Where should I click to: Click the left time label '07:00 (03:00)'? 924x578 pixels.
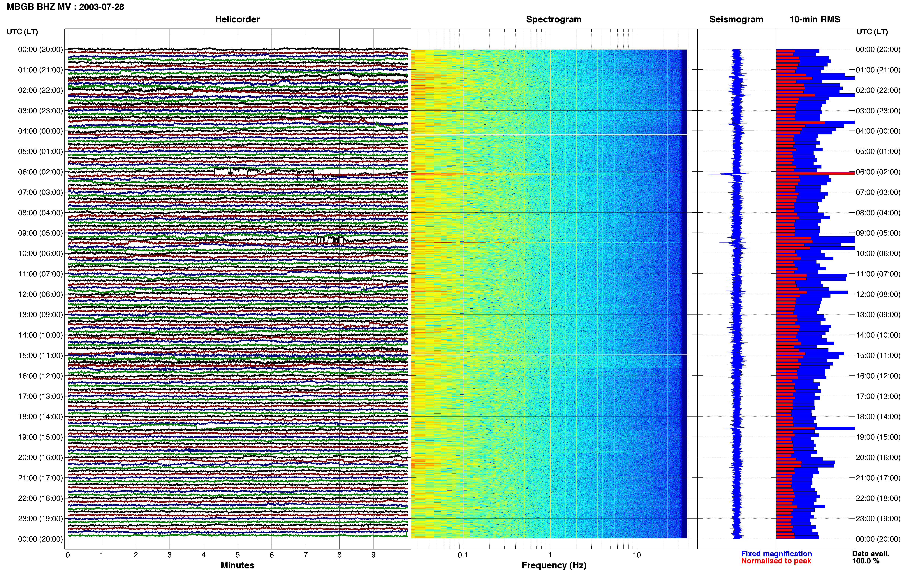(x=41, y=192)
